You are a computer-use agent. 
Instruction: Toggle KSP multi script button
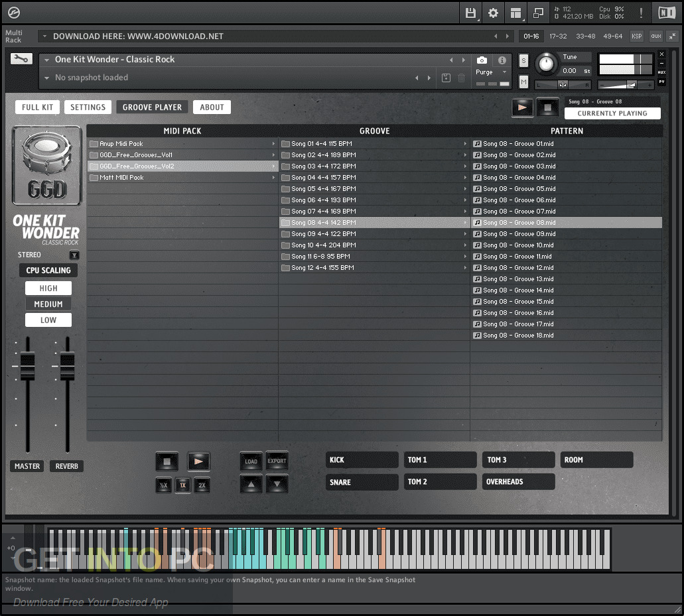[637, 36]
